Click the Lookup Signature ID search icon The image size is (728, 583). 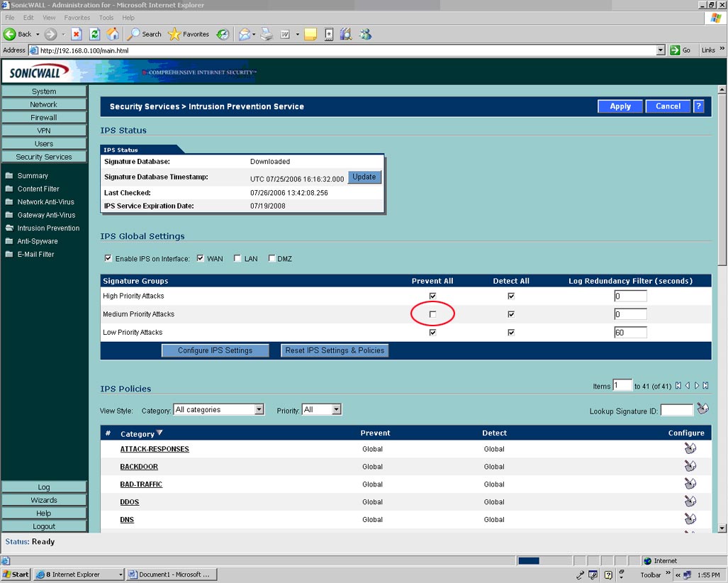(703, 409)
